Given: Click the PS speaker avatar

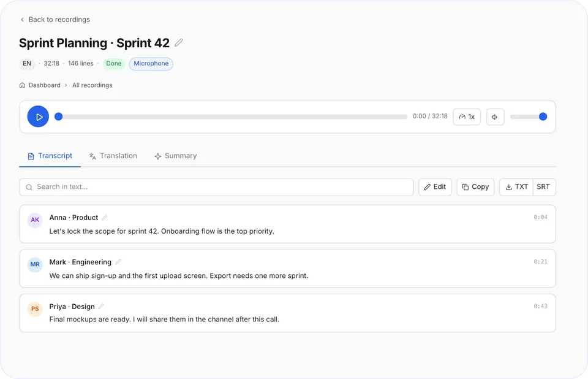Looking at the screenshot, I should (x=35, y=308).
